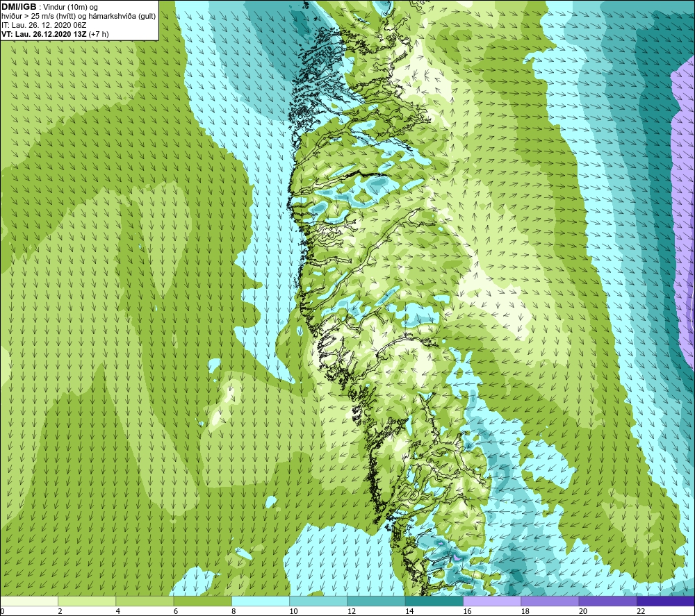The width and height of the screenshot is (695, 616).
Task: Click the cyan 8–10 m/s color bar segment
Action: tap(261, 601)
